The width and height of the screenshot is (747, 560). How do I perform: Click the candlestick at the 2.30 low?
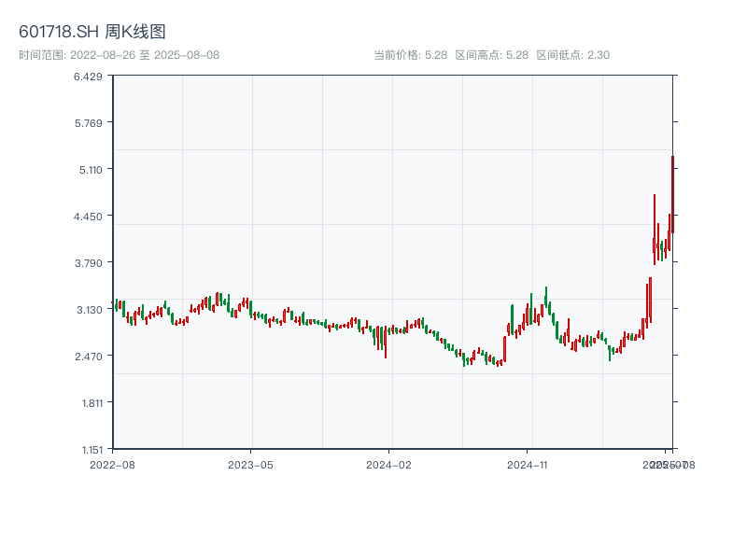(464, 359)
